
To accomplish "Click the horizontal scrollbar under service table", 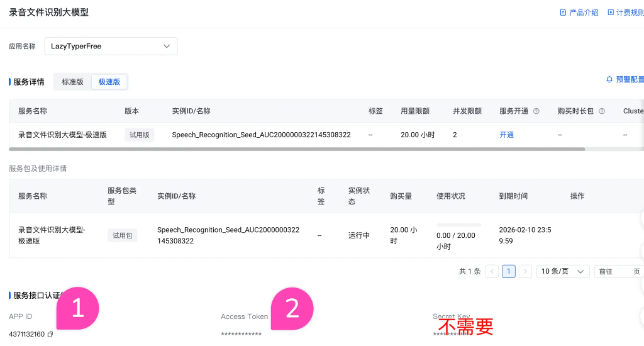I will (297, 149).
